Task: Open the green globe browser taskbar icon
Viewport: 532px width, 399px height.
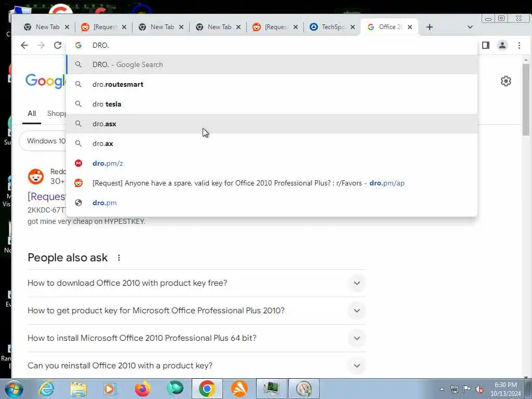Action: 175,389
